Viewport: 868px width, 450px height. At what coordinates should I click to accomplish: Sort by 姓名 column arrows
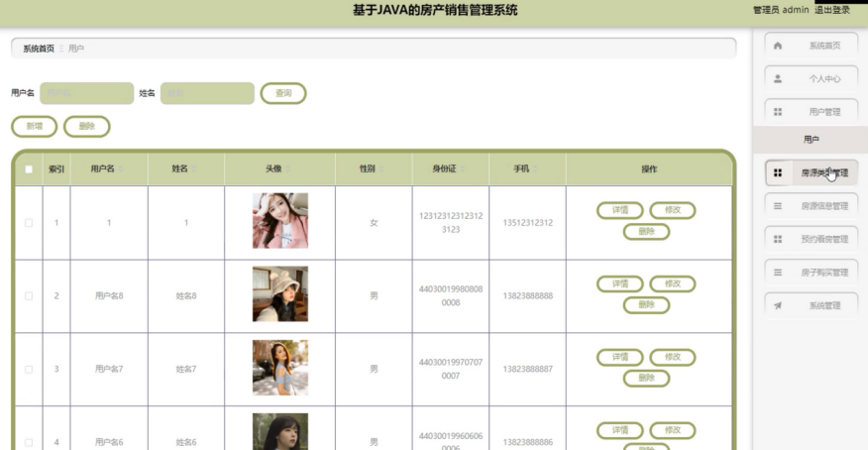tap(193, 169)
